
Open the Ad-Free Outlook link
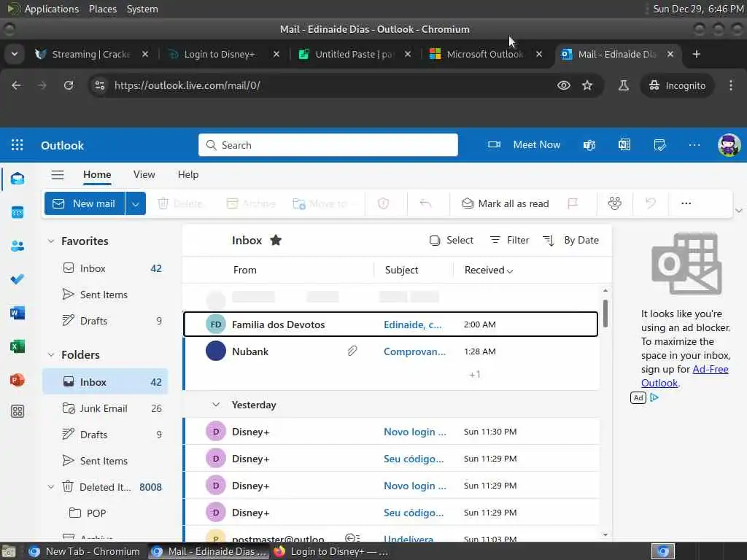[684, 376]
